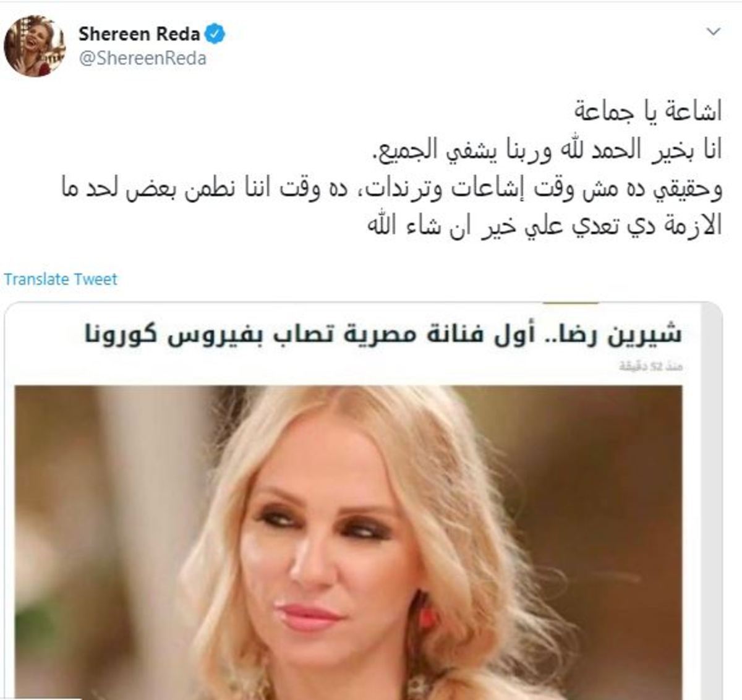
Task: Open Shereen Reda's profile avatar
Action: [x=35, y=46]
